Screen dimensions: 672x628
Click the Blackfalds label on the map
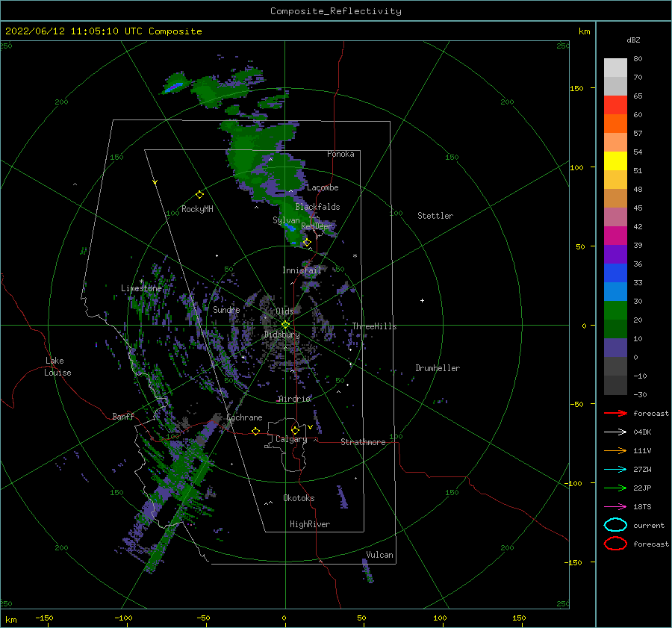point(317,207)
